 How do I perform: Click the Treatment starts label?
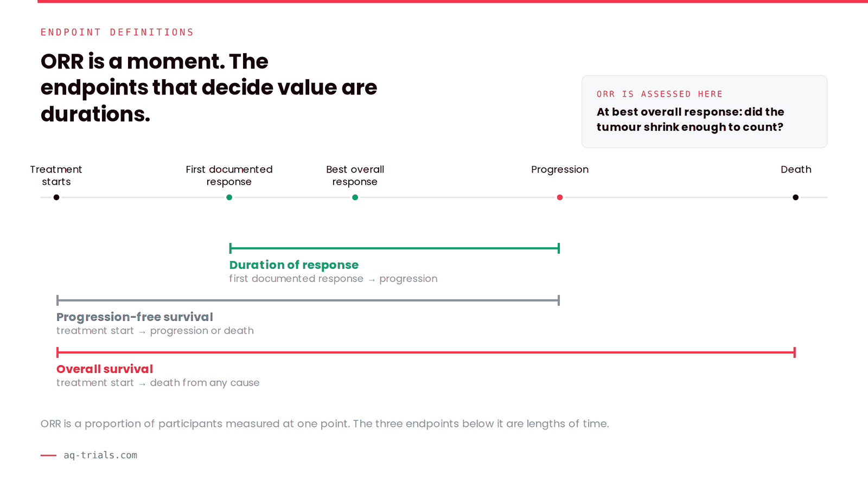[56, 176]
